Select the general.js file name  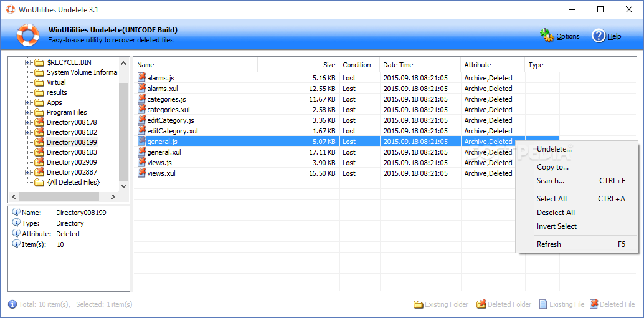[162, 142]
